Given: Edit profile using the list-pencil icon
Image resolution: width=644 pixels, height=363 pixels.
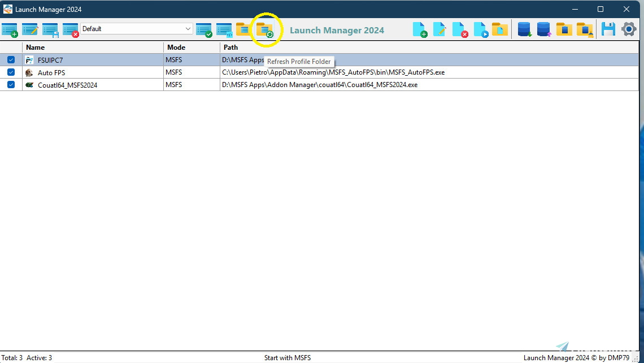Looking at the screenshot, I should [30, 29].
